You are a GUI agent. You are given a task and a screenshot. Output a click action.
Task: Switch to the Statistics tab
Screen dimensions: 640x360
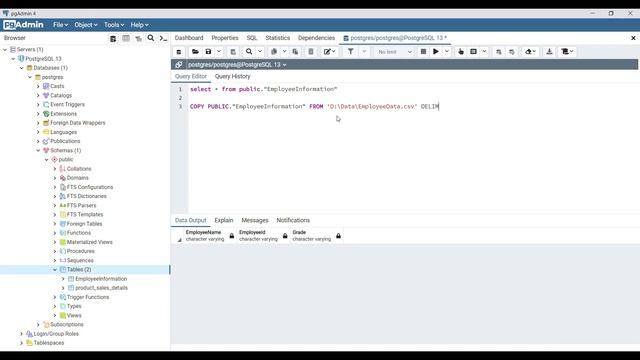pyautogui.click(x=278, y=38)
